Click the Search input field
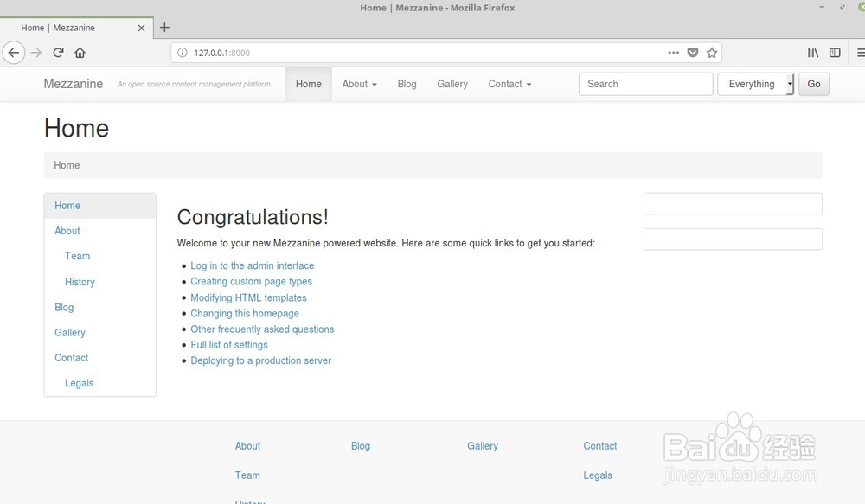 coord(645,84)
